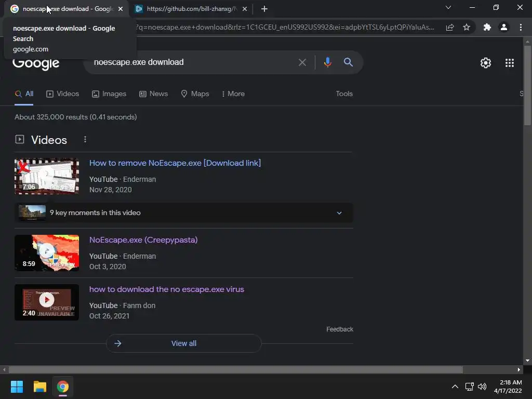This screenshot has width=532, height=399.
Task: Click the address bar URL
Action: (x=285, y=27)
